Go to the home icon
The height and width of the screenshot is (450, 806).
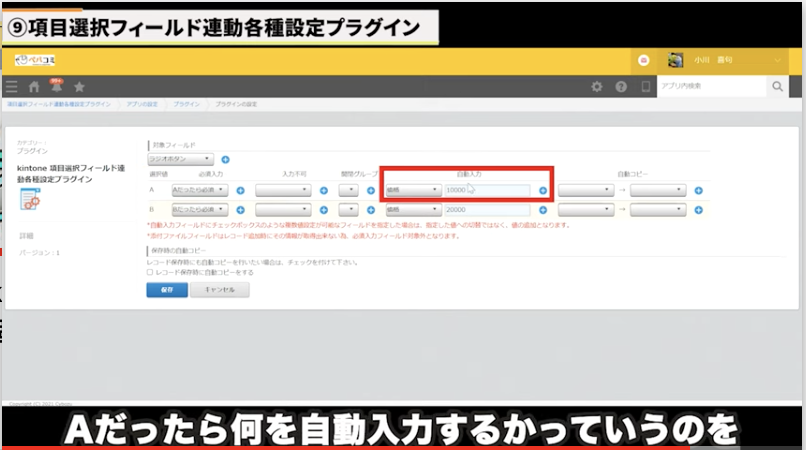click(34, 87)
